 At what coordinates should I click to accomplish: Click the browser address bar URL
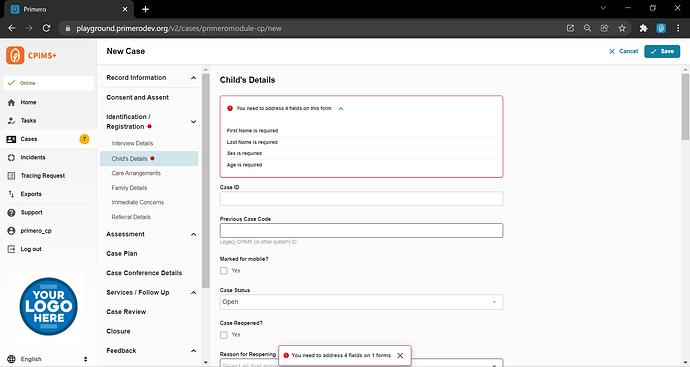tap(179, 29)
